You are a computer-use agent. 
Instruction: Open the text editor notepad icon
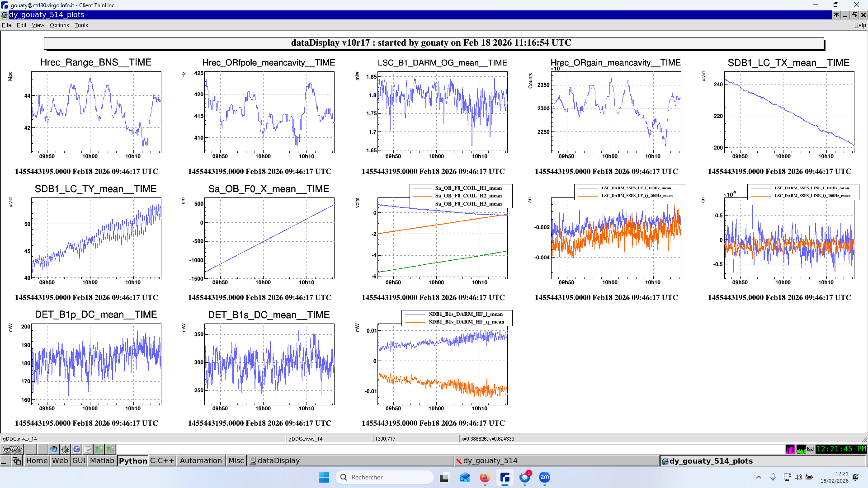tap(88, 449)
